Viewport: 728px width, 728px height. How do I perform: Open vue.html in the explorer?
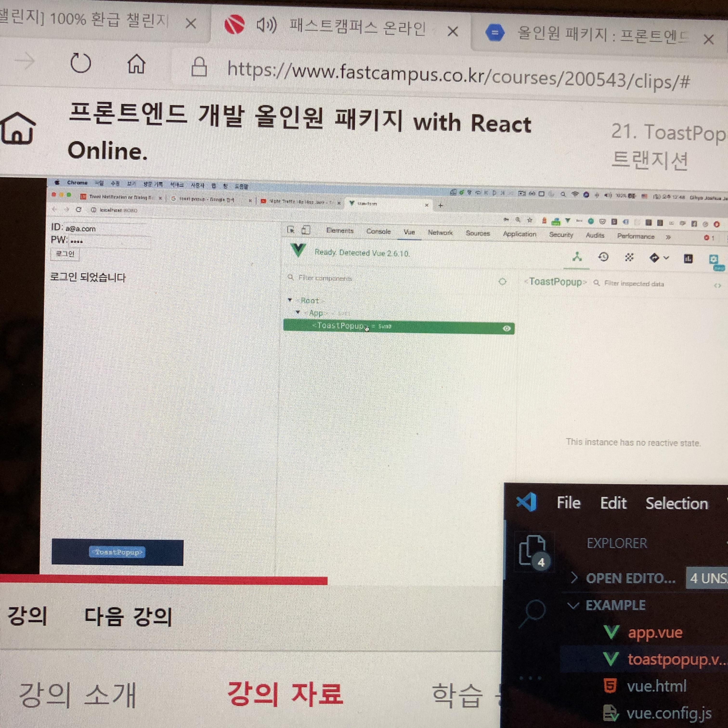pyautogui.click(x=645, y=686)
